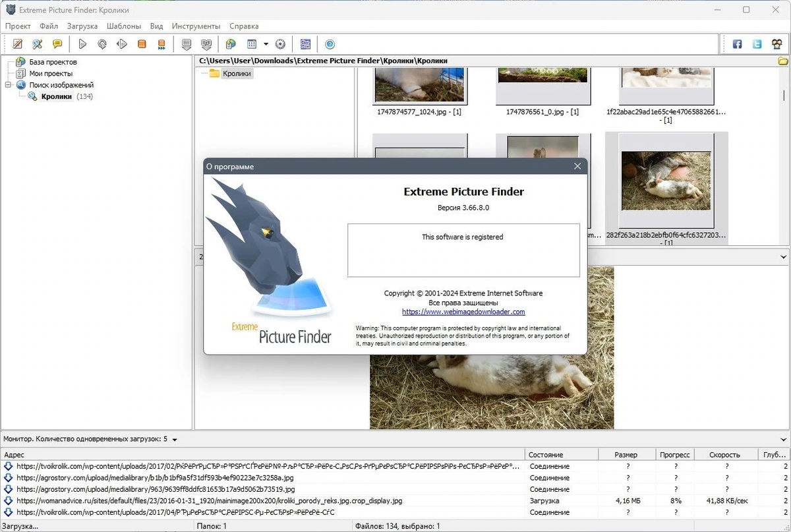Viewport: 791px width, 532px height.
Task: Open dropdown arrow next to view grid icon
Action: (266, 44)
